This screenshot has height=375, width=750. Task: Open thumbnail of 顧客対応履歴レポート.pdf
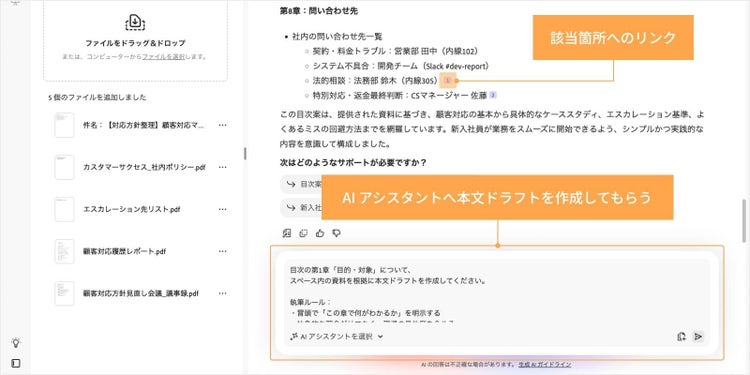click(x=64, y=252)
